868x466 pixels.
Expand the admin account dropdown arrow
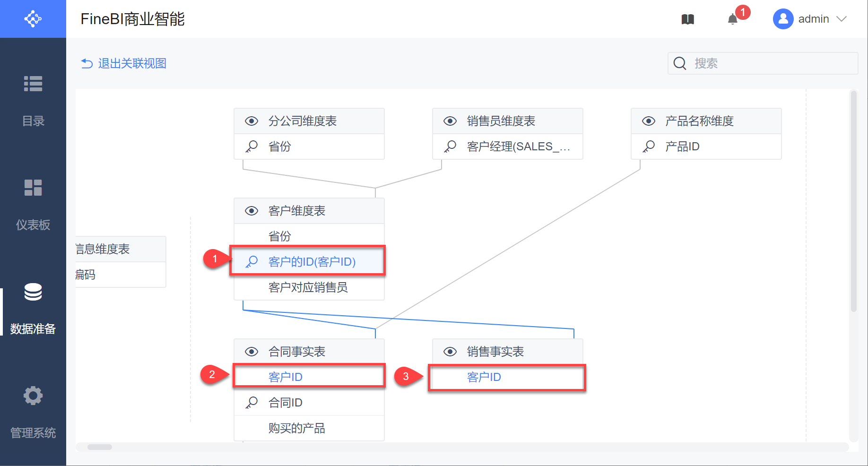(x=841, y=19)
